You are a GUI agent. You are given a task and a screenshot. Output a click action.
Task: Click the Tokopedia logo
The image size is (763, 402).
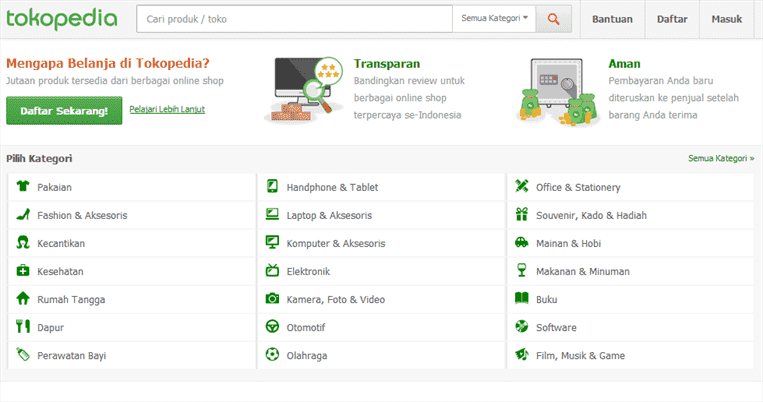coord(62,19)
